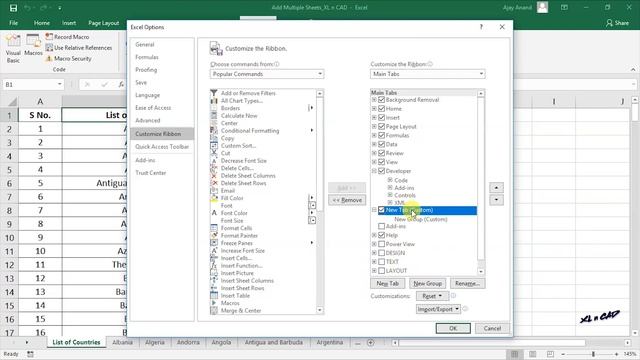Select Cut command in list

pyautogui.click(x=225, y=153)
